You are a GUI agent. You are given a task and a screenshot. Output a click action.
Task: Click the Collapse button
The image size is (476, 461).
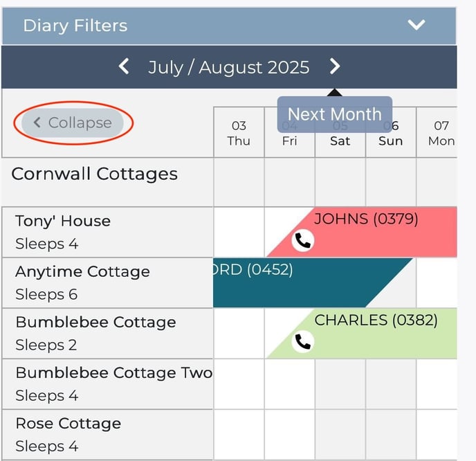73,123
